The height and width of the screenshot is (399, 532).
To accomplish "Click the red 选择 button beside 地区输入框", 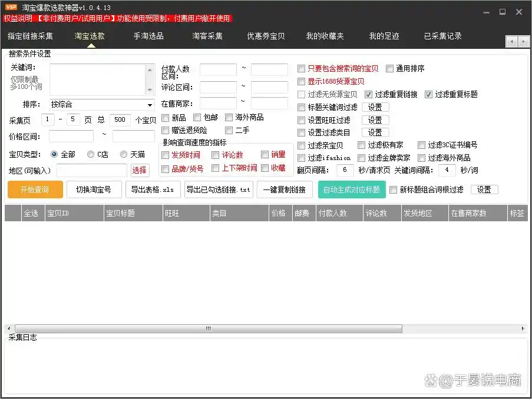I will pos(140,170).
